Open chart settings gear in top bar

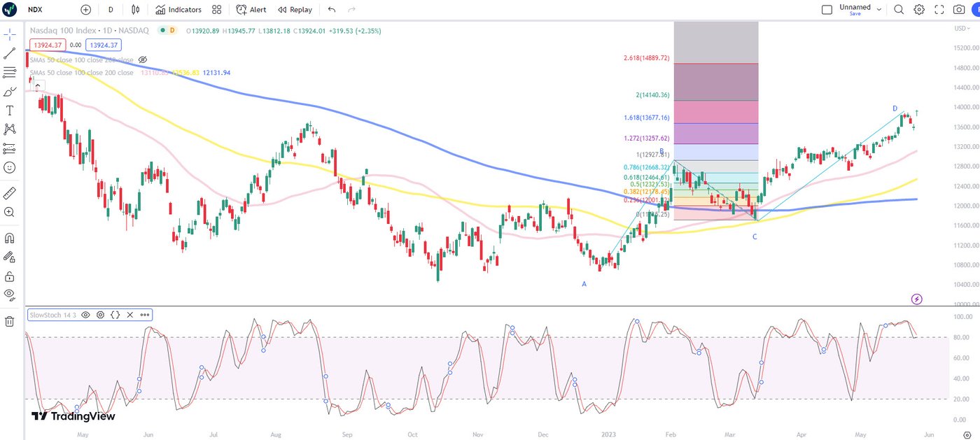click(x=919, y=10)
